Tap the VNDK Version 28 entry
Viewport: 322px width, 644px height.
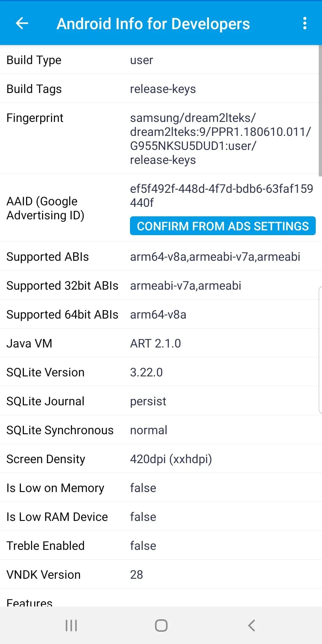pos(161,574)
